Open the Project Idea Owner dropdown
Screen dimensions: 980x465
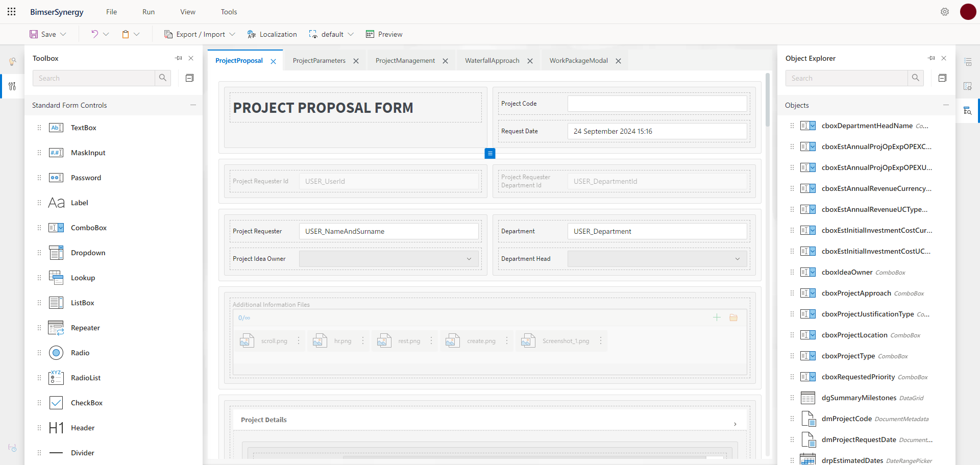(x=468, y=259)
